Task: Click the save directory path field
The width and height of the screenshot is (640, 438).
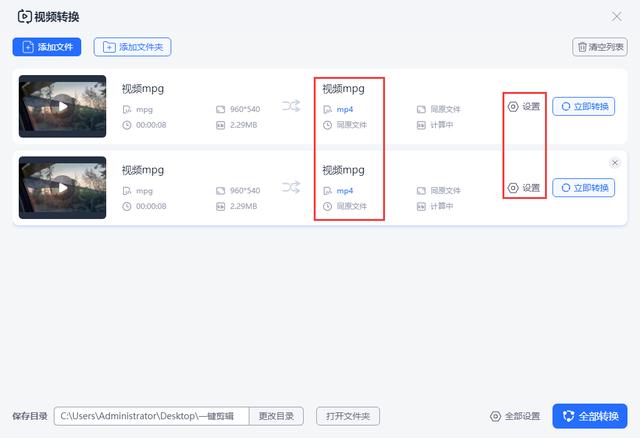Action: coord(150,416)
